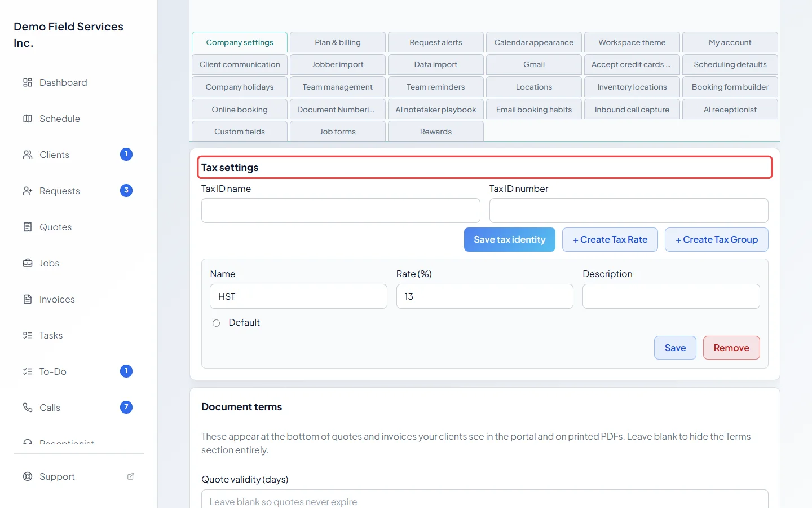Open the Rewards tab

(436, 132)
